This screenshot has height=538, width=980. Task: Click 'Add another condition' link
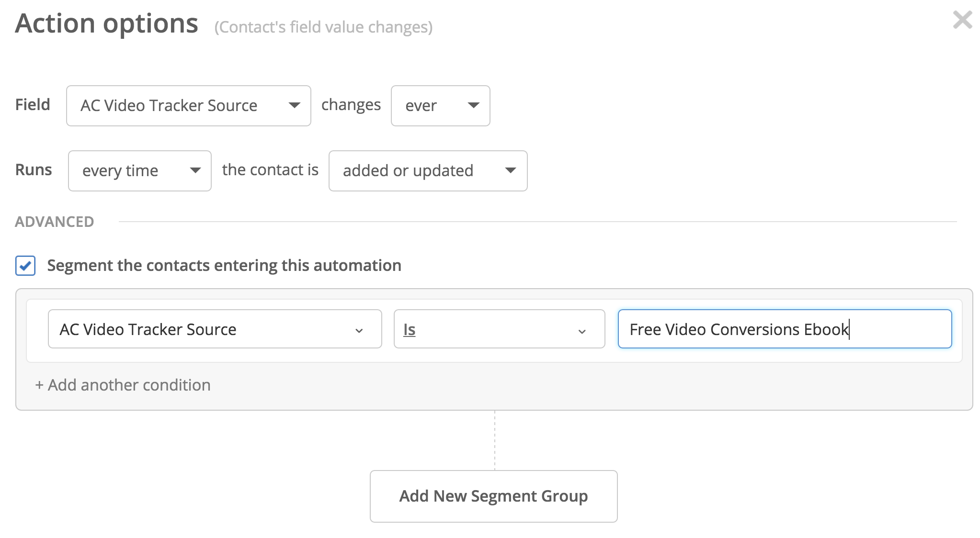coord(128,385)
